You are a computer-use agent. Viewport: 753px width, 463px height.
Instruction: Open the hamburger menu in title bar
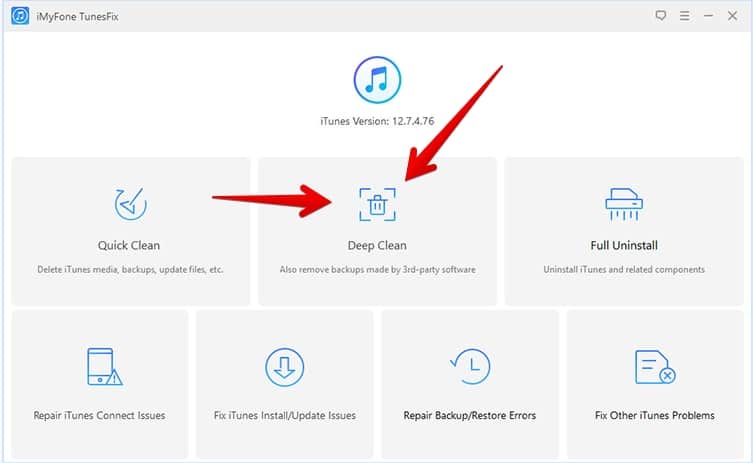(685, 16)
